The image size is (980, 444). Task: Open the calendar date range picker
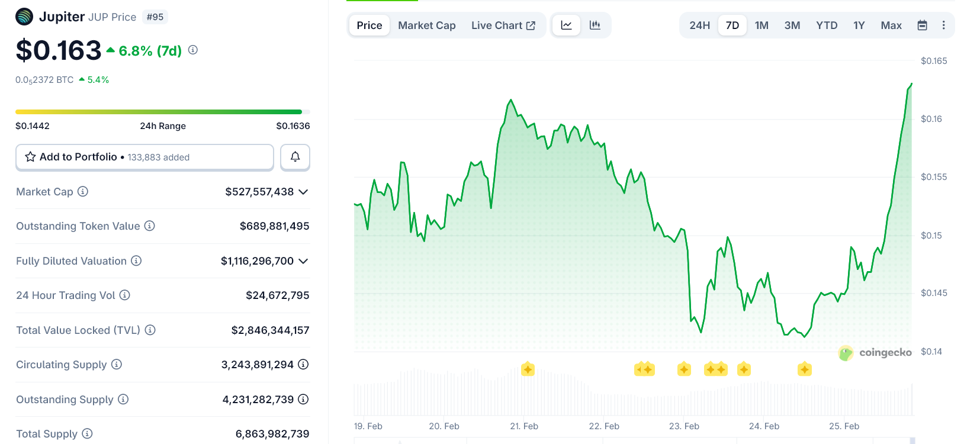pyautogui.click(x=922, y=25)
